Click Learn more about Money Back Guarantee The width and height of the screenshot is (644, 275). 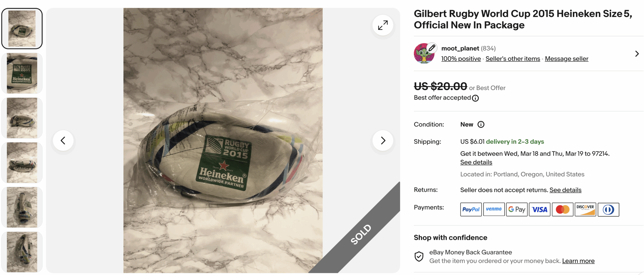[578, 261]
